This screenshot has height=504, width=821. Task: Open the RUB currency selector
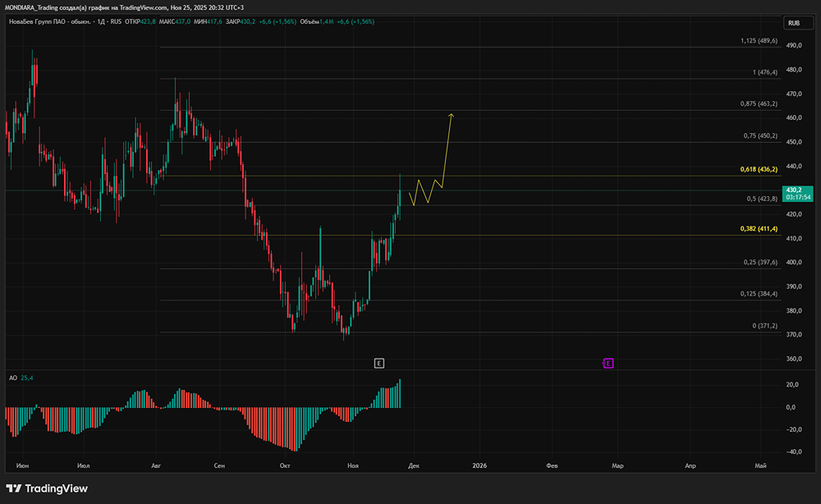[797, 23]
